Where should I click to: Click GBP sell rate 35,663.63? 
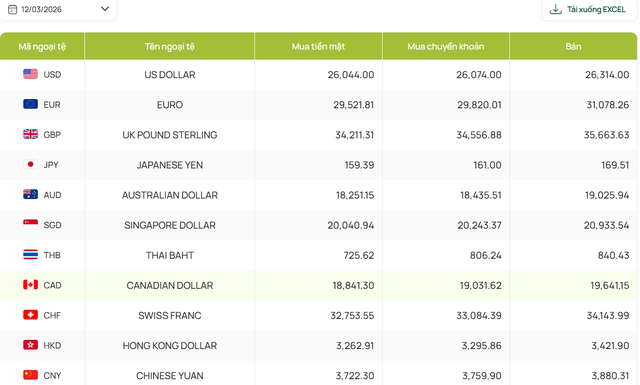point(607,135)
